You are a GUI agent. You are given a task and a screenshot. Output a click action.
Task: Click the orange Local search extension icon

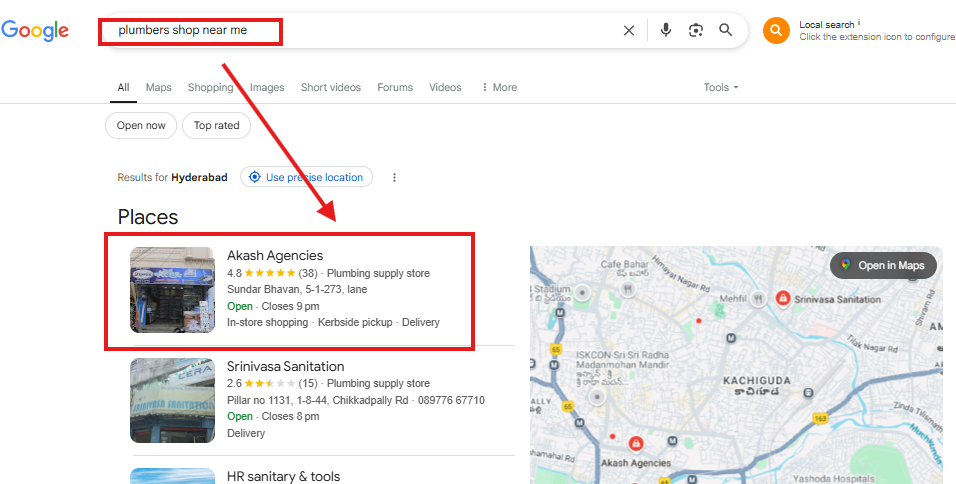click(x=776, y=30)
